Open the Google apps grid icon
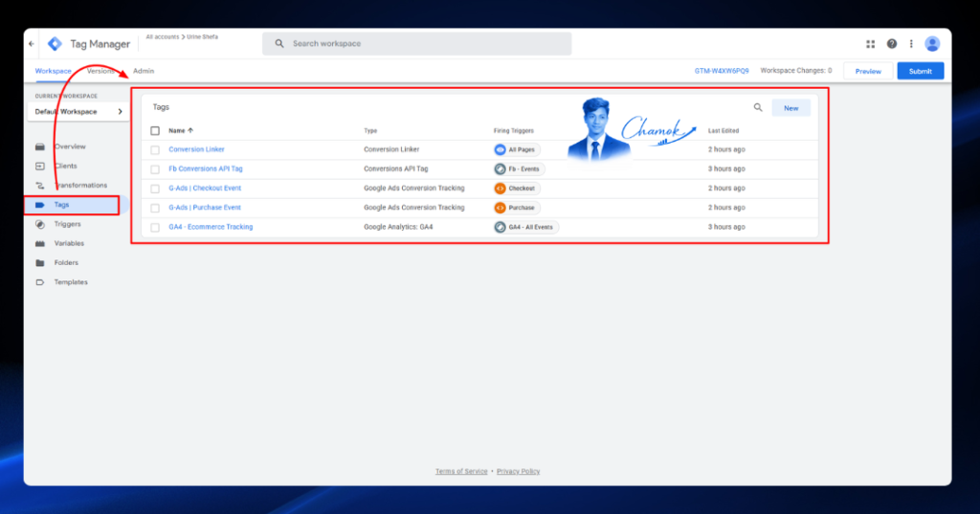Viewport: 980px width, 514px height. [870, 44]
